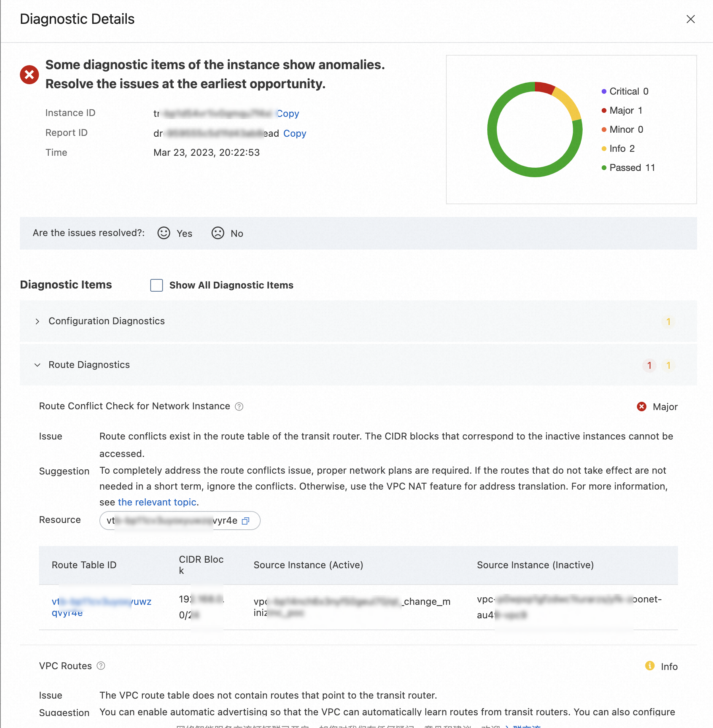Click help icon next to VPC Routes

pyautogui.click(x=101, y=666)
